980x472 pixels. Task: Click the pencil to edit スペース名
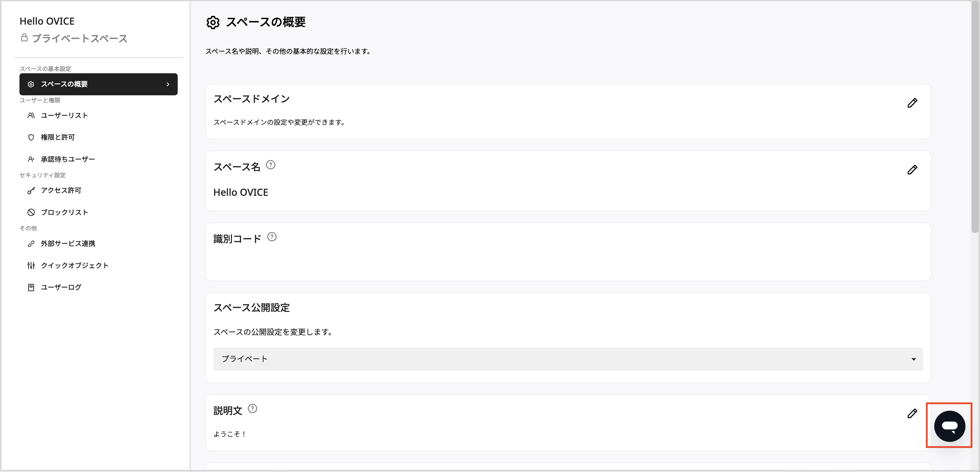[913, 170]
